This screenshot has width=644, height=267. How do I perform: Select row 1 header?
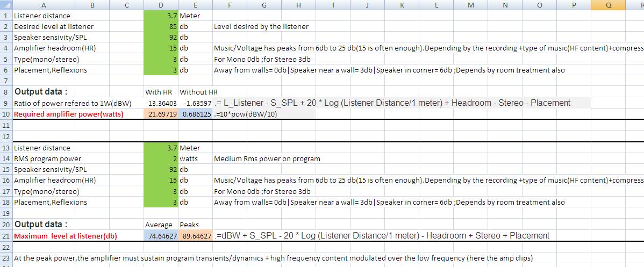(x=6, y=16)
